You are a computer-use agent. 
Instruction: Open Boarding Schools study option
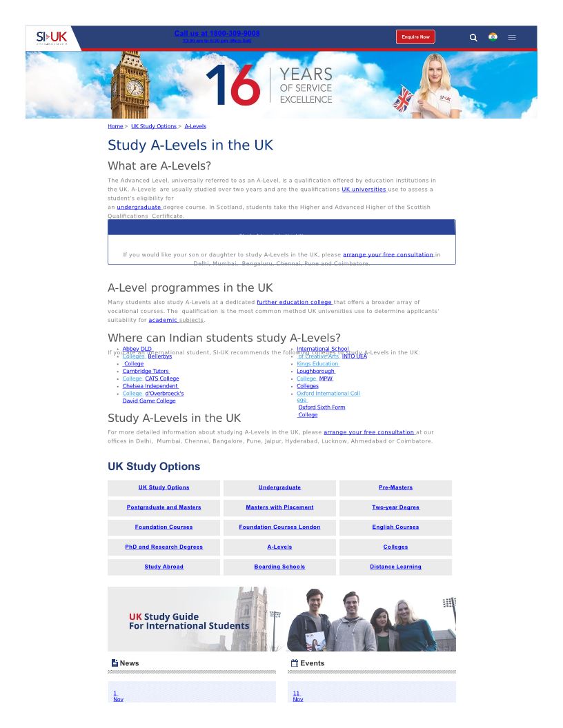[279, 567]
